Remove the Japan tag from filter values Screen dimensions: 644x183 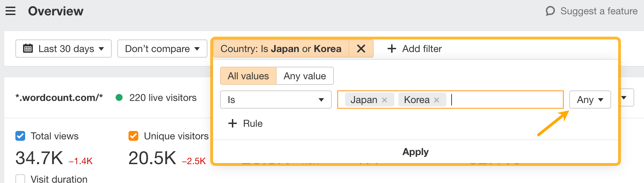[x=385, y=100]
